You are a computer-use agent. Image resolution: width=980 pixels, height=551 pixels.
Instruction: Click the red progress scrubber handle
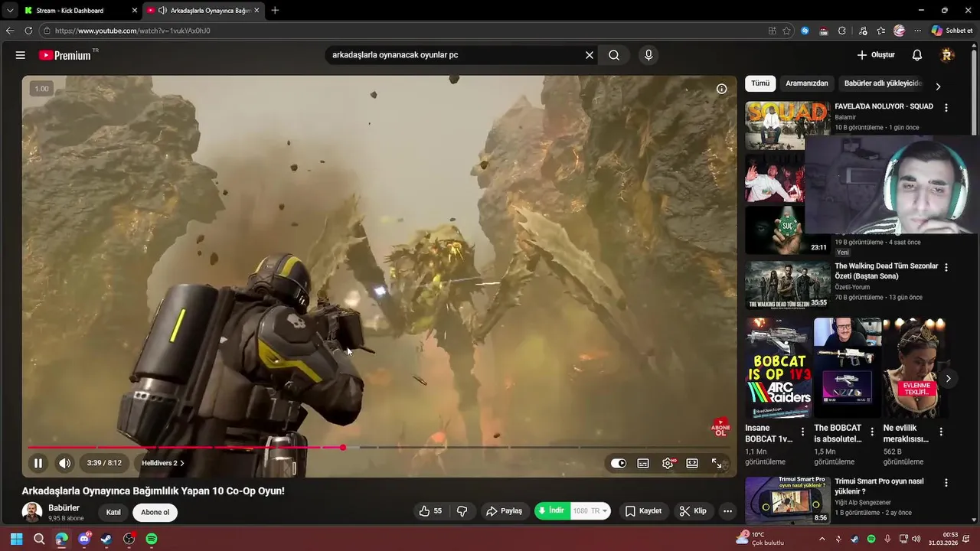pos(343,448)
